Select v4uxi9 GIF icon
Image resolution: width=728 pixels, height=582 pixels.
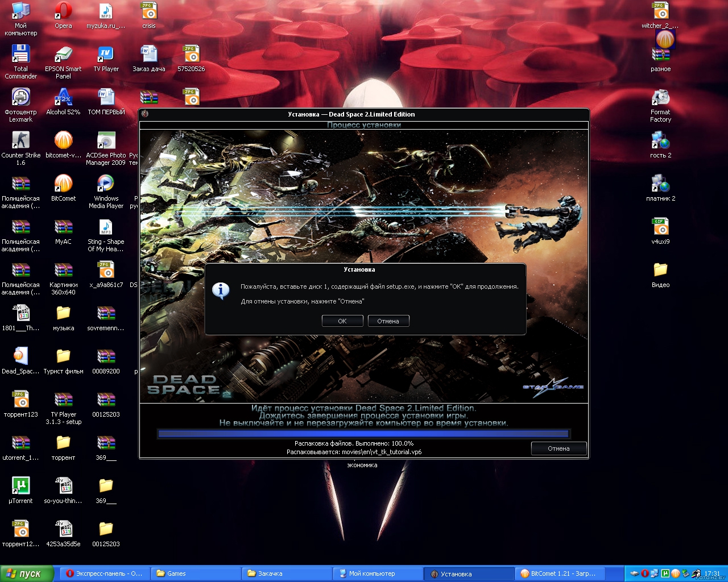tap(660, 231)
